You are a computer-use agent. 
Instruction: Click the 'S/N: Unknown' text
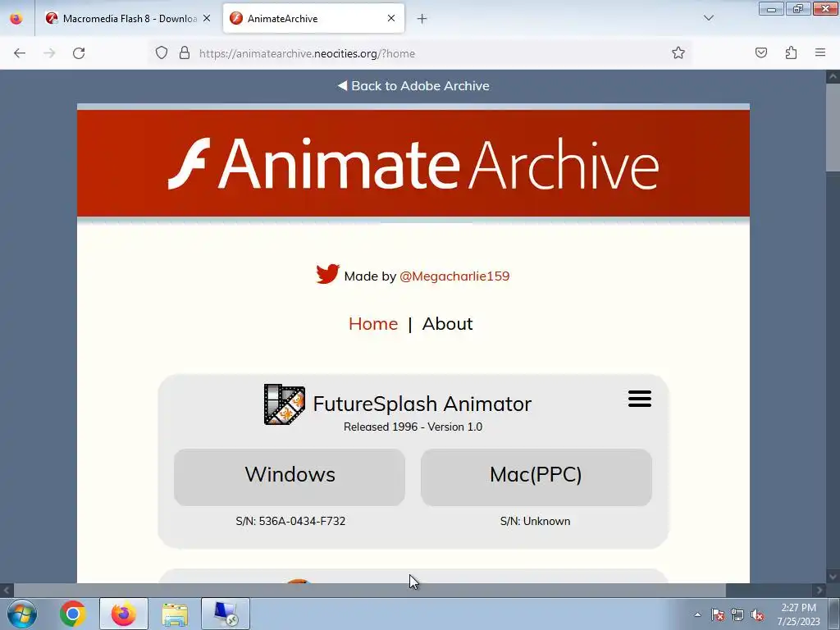pos(535,521)
